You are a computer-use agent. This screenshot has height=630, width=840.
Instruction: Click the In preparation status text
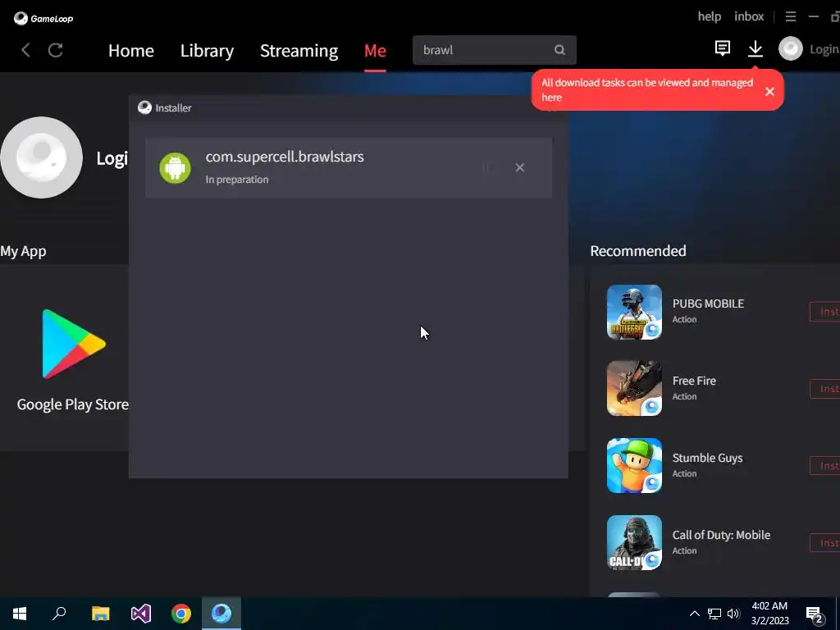click(x=237, y=180)
